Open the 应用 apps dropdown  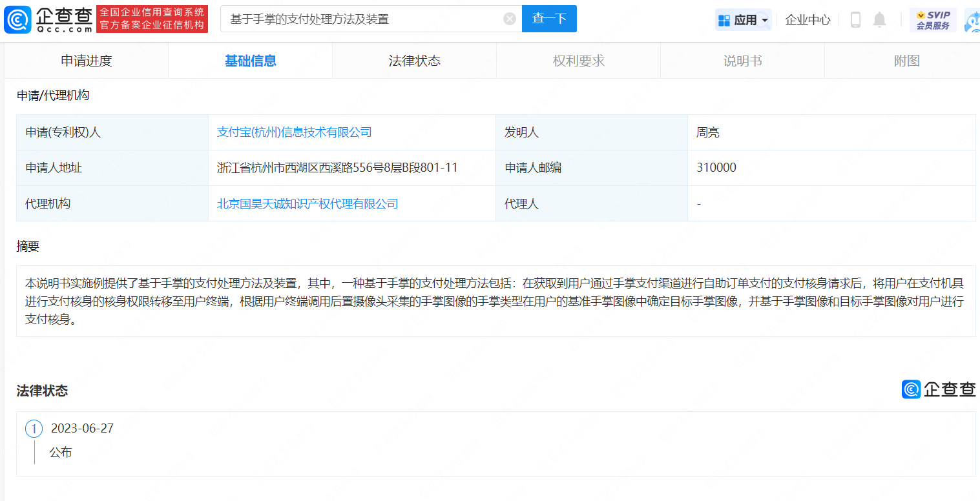coord(744,20)
